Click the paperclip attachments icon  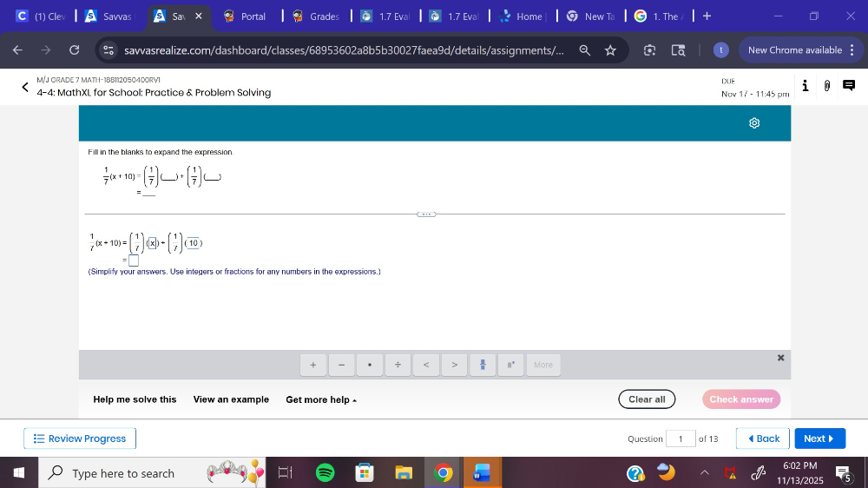pyautogui.click(x=827, y=85)
